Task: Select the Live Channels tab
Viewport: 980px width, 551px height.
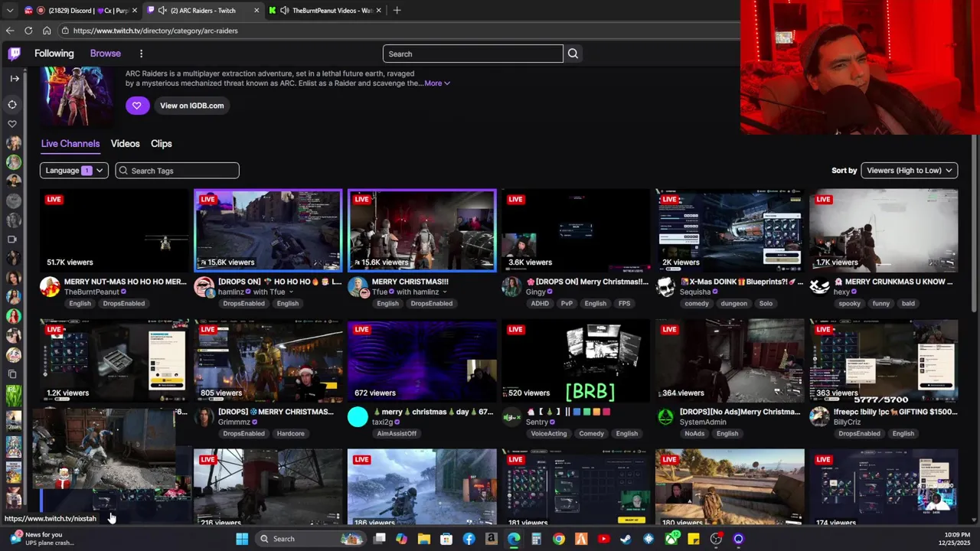Action: point(70,144)
